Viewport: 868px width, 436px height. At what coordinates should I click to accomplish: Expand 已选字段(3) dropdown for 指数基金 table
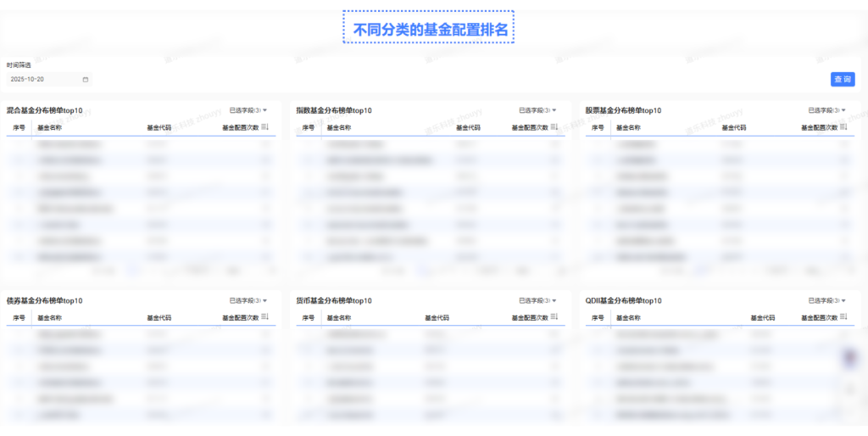tap(538, 110)
